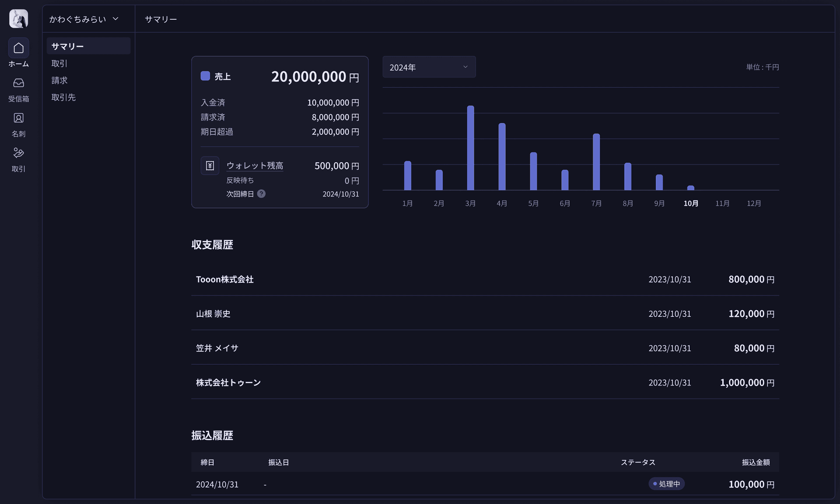Click the 1,000,000 円 amount
This screenshot has width=840, height=504.
pyautogui.click(x=747, y=382)
